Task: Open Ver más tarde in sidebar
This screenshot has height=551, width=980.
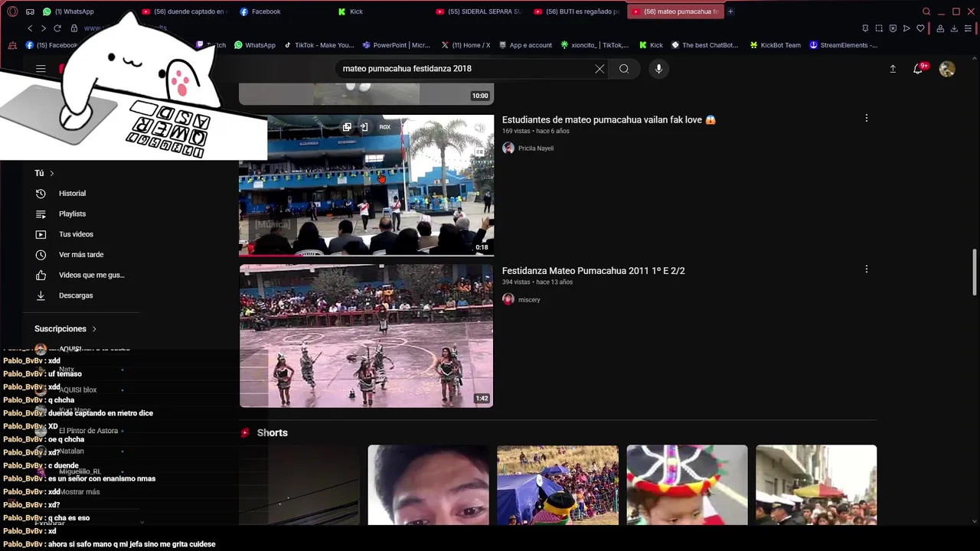Action: point(80,255)
